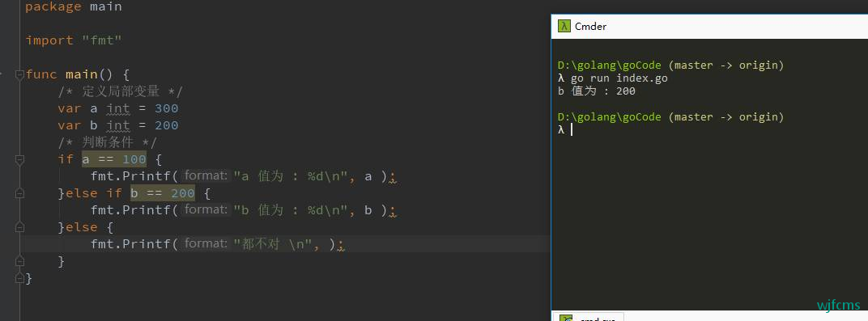Click the highlighted 'a == 100' condition
The width and height of the screenshot is (868, 321).
[114, 159]
